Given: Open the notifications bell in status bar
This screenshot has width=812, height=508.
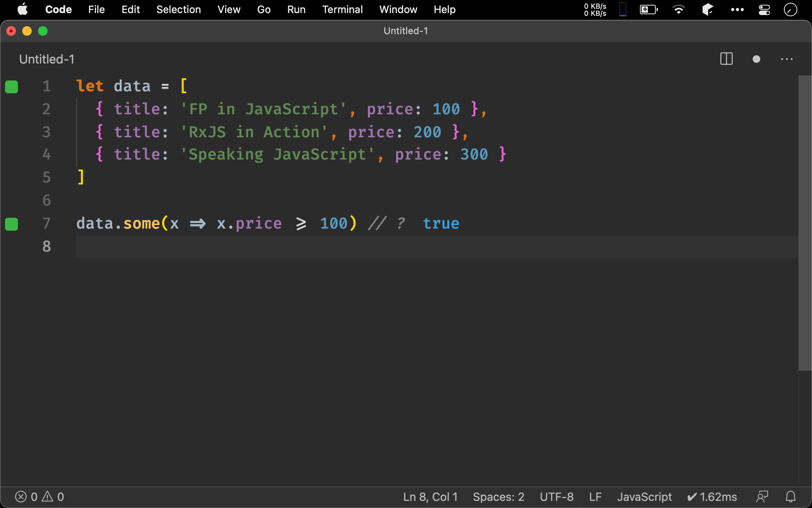Looking at the screenshot, I should [791, 496].
